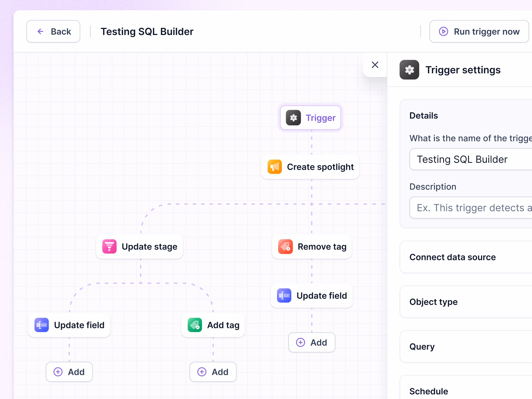Expand the Connect data source section
532x399 pixels.
pos(466,257)
